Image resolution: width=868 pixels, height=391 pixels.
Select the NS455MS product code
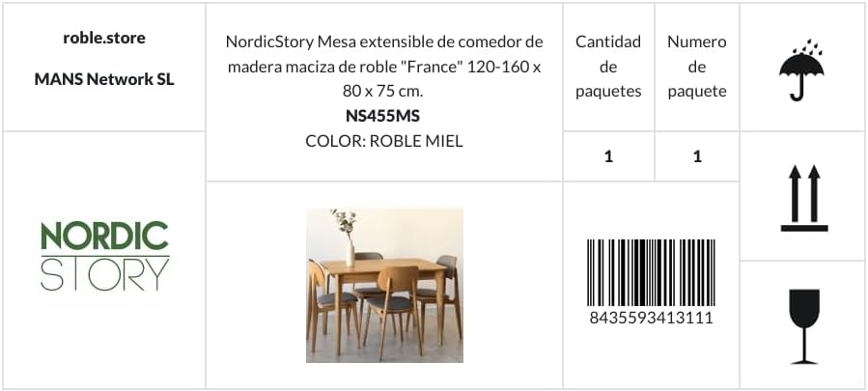click(x=383, y=116)
